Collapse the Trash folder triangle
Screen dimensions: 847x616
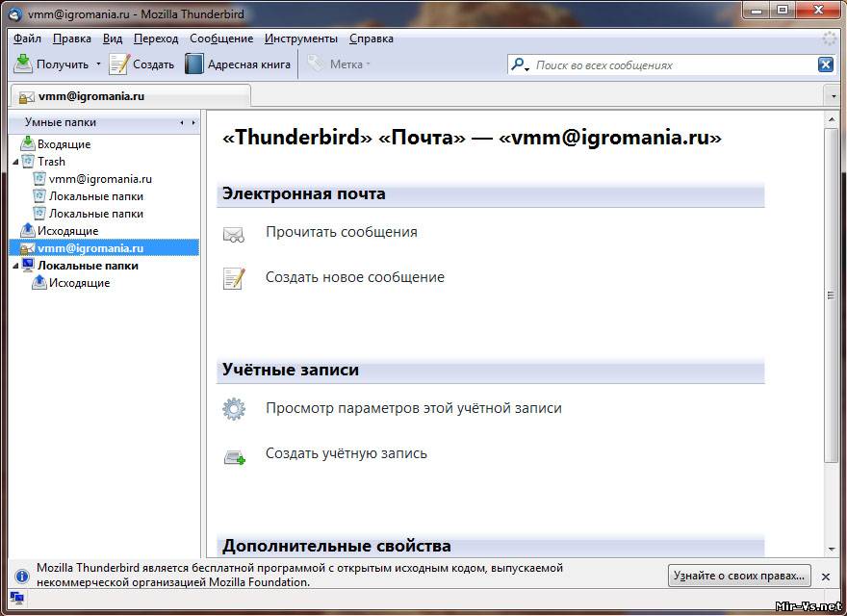(15, 162)
